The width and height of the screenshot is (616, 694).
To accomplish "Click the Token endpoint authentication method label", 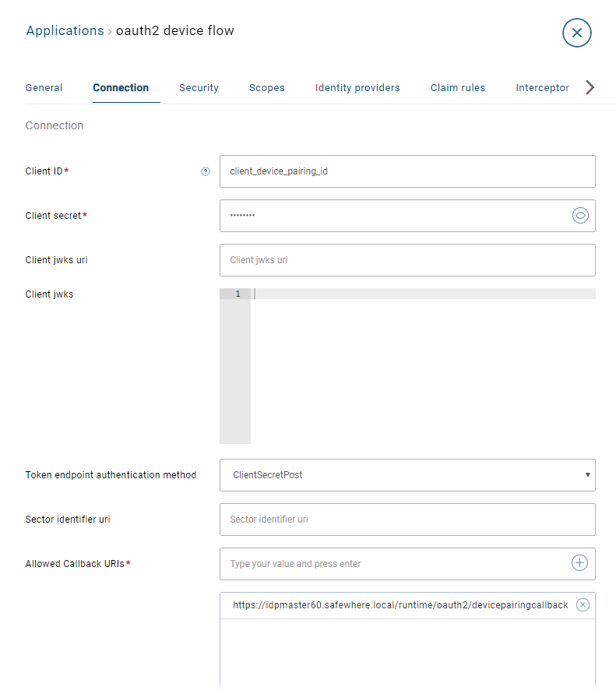I will click(x=111, y=475).
